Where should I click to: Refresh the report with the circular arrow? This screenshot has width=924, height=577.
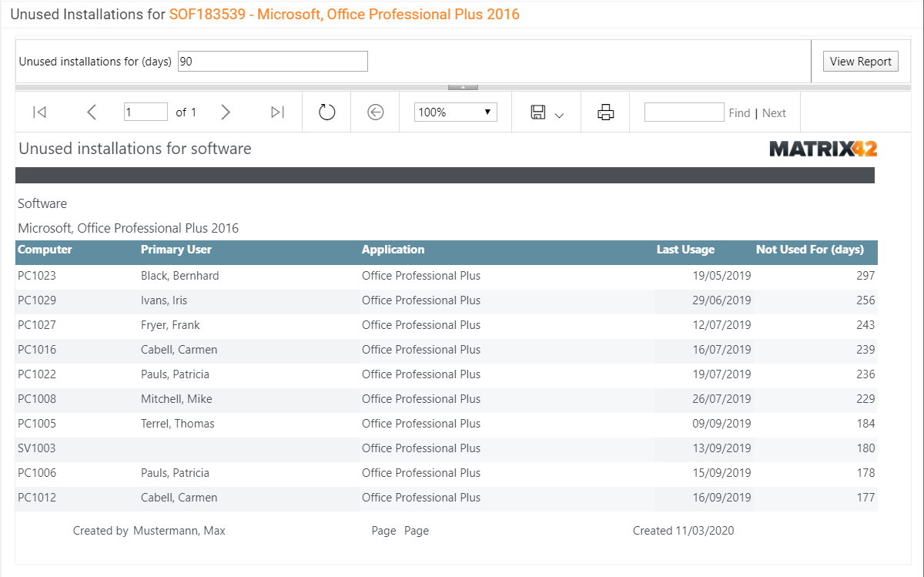click(327, 112)
